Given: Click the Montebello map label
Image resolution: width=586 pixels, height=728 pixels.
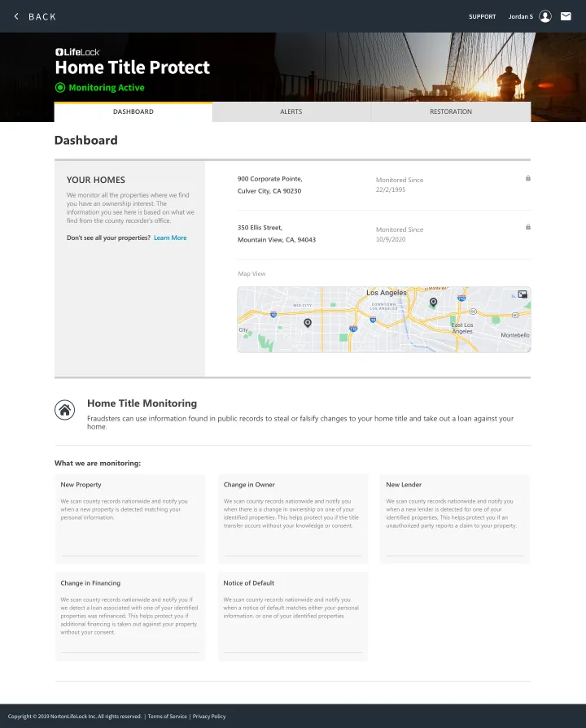Looking at the screenshot, I should point(515,335).
